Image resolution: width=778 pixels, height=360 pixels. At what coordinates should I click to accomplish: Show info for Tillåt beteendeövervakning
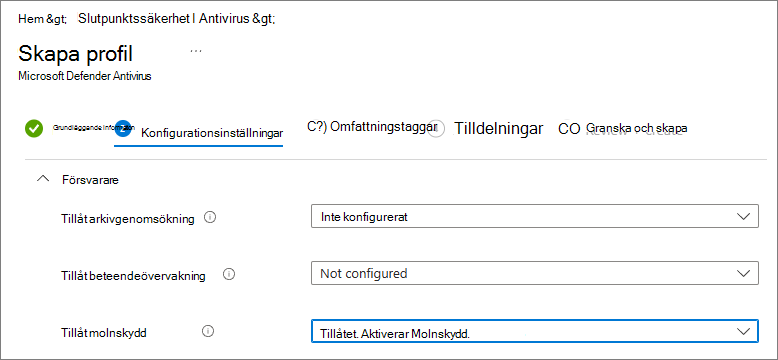coord(229,274)
